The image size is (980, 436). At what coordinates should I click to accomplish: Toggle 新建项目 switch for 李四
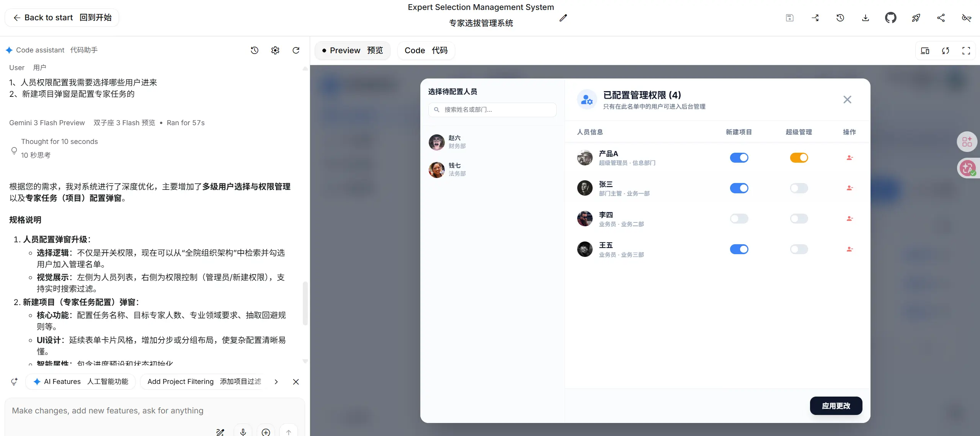[739, 219]
